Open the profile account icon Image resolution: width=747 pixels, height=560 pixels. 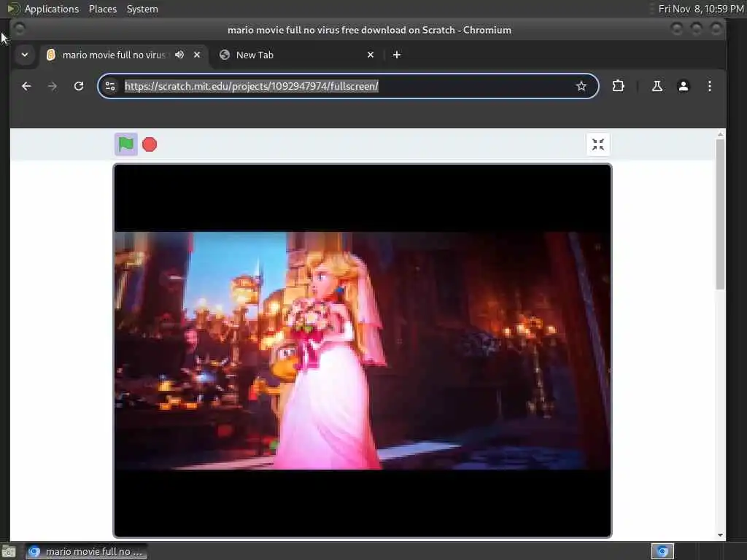point(683,86)
